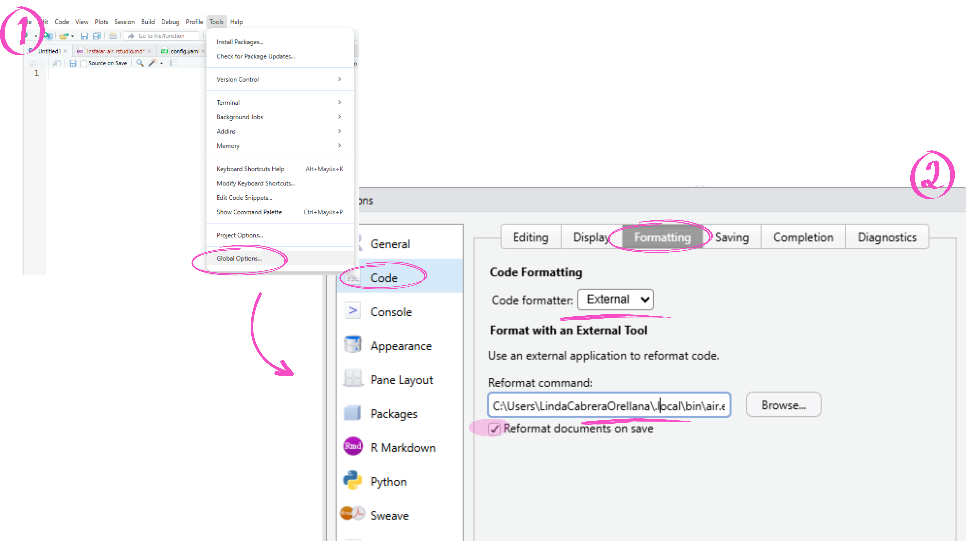Close the Untitled1 tab
980x551 pixels.
65,51
